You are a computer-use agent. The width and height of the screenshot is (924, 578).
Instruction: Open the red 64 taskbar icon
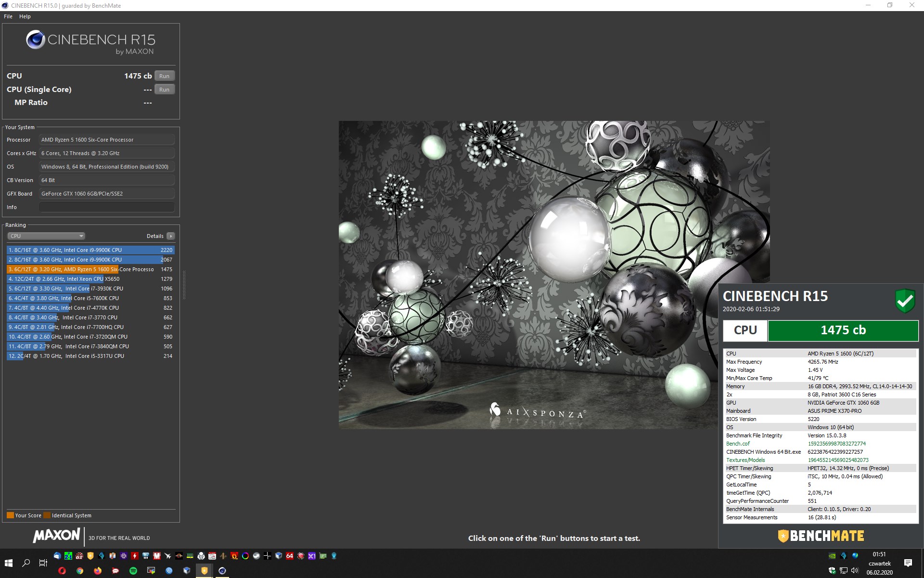coord(290,556)
